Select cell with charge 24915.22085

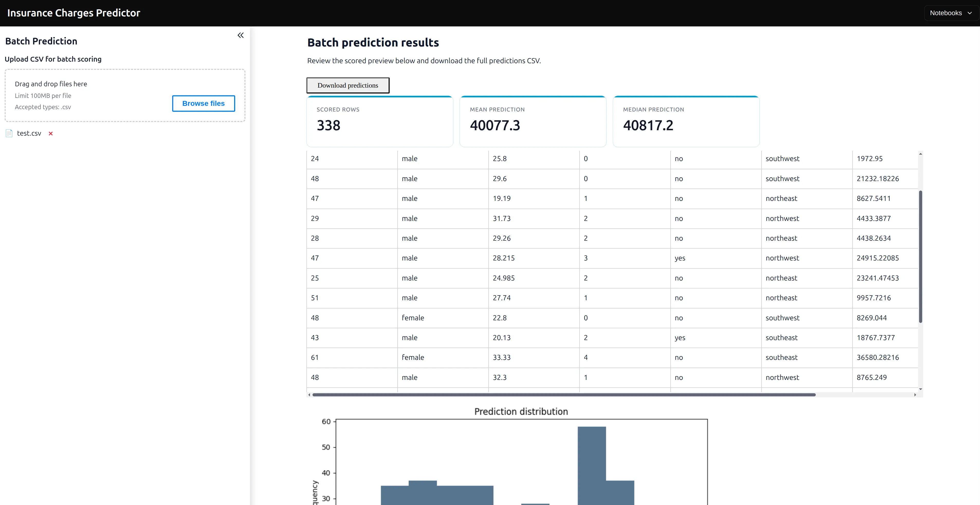click(885, 258)
